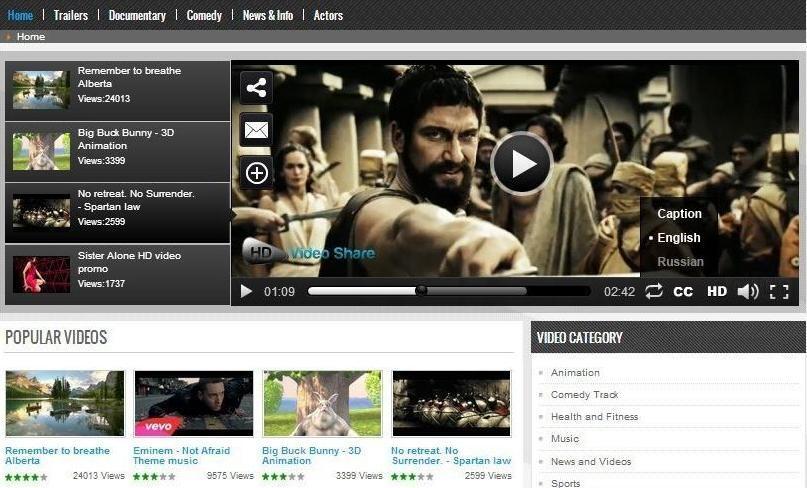807x488 pixels.
Task: Select No retreat. No Surrender. in the playlist
Action: tap(117, 213)
